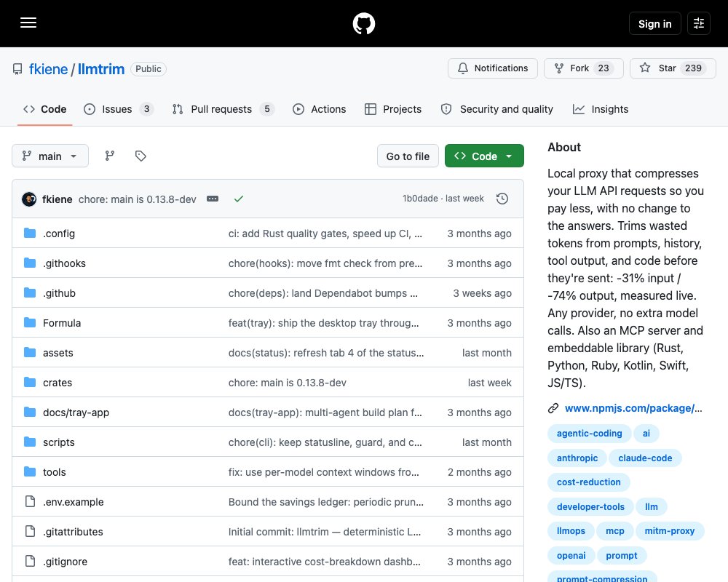Open commit 'ci: add Rust quality gates' message
Viewport: 728px width, 582px height.
tap(325, 234)
